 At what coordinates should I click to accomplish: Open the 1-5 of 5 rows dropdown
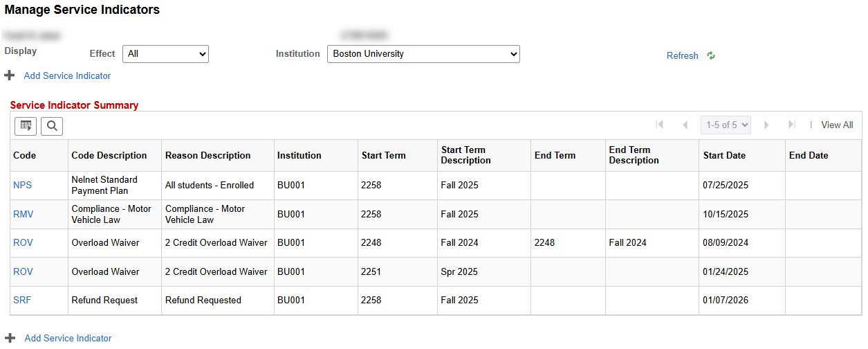point(725,125)
